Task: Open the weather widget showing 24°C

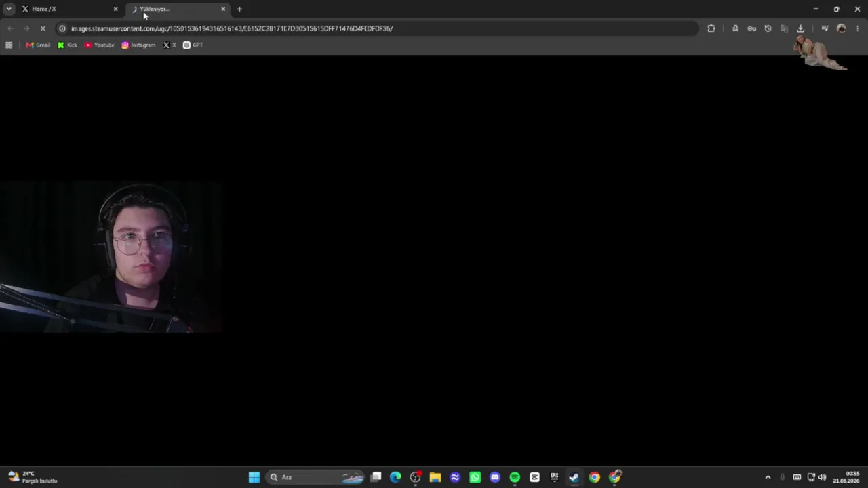Action: (33, 477)
